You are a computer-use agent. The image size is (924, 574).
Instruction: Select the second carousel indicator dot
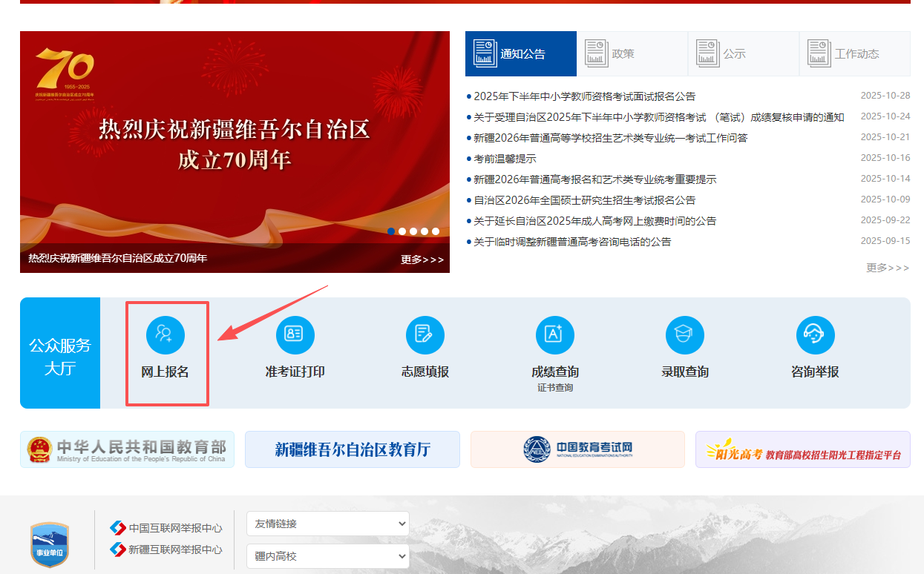coord(402,231)
